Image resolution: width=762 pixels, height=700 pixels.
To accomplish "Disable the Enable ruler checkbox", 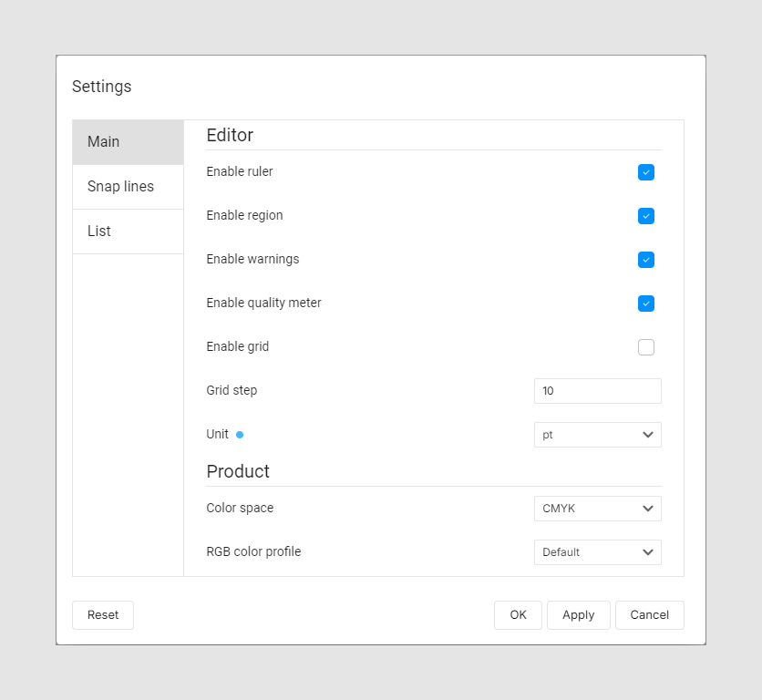I will click(646, 172).
